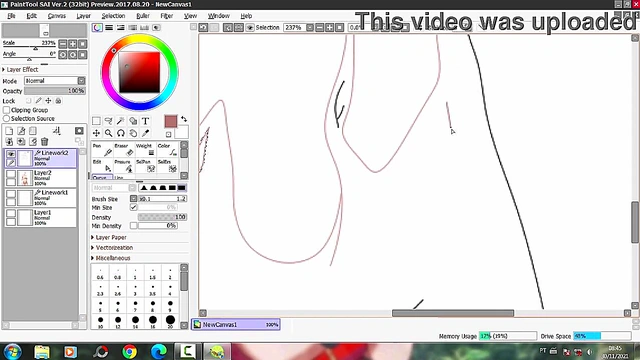640x360 pixels.
Task: Adjust the brush Density slider
Action: coord(162,217)
